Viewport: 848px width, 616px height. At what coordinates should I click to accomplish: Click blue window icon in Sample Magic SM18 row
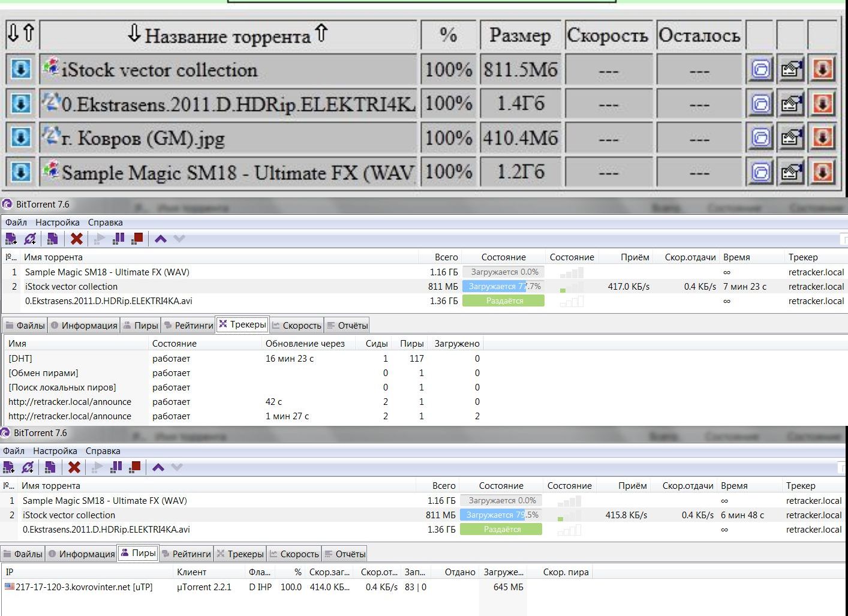pyautogui.click(x=760, y=173)
